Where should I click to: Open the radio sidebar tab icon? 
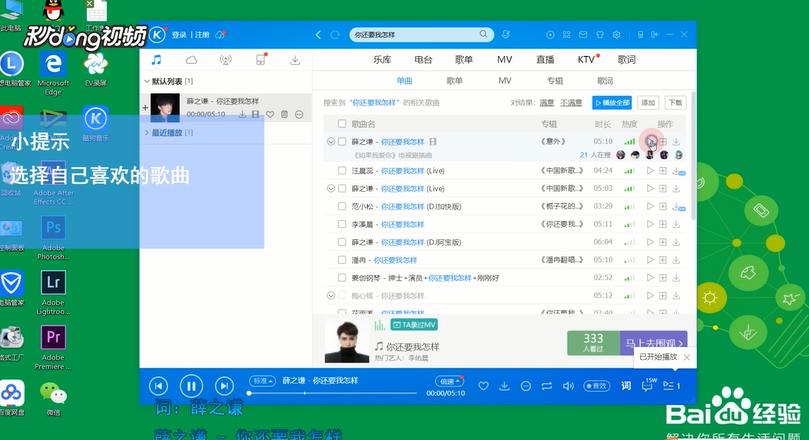(225, 60)
